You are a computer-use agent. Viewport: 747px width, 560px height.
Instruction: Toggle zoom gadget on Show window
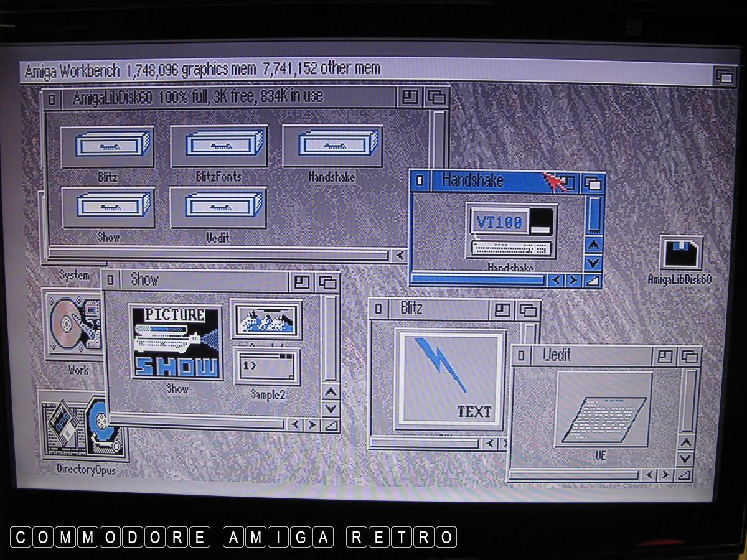coord(302,282)
